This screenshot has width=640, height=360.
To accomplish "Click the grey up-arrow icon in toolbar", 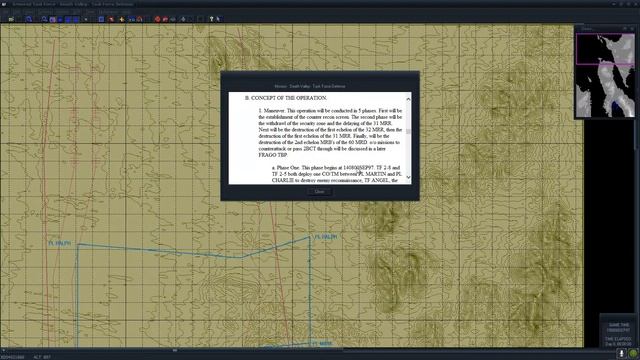I will coord(183,19).
